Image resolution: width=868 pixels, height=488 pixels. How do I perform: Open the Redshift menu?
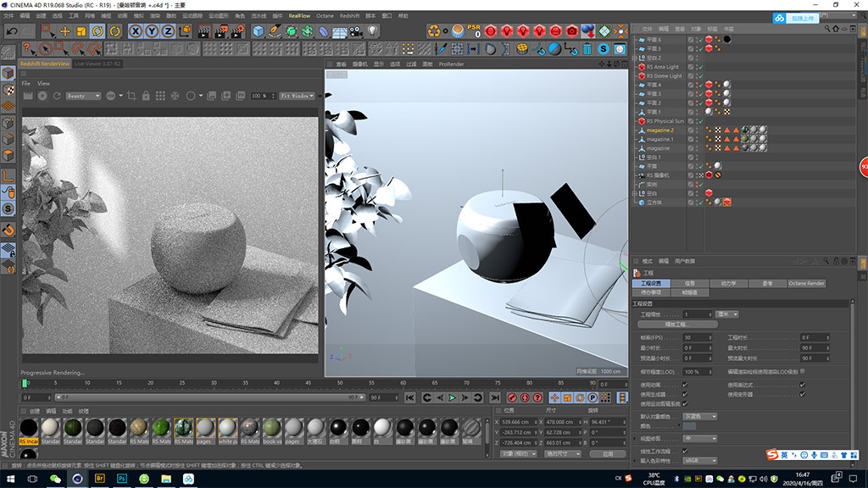[348, 15]
